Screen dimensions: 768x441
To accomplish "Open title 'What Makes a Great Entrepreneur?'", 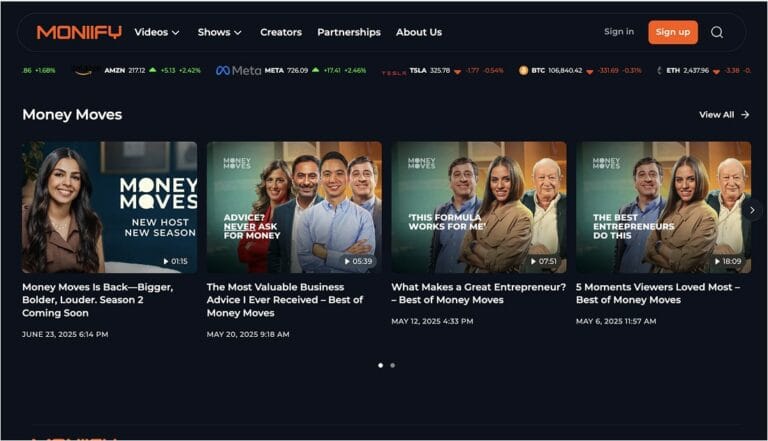I will coord(479,294).
